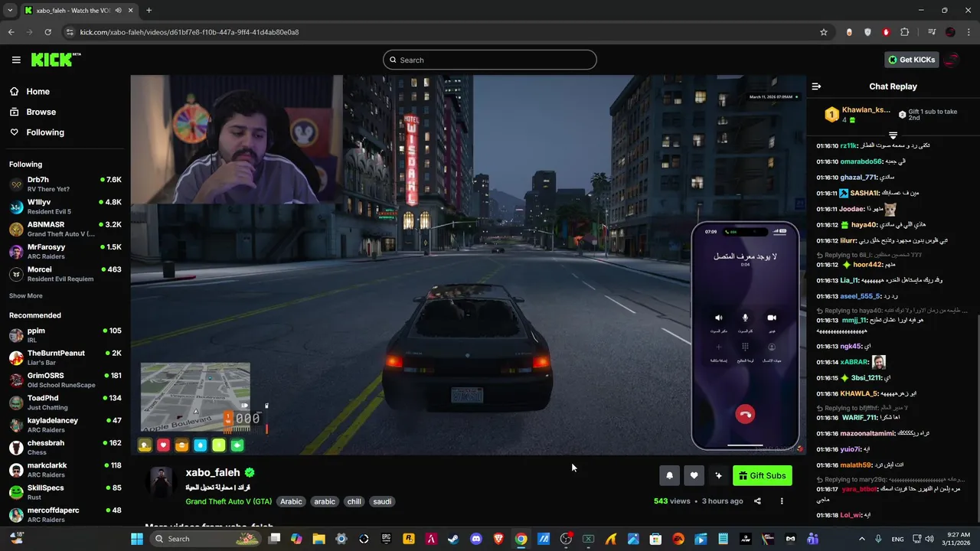Collapse the Chat Replay panel
The height and width of the screenshot is (551, 980).
816,86
